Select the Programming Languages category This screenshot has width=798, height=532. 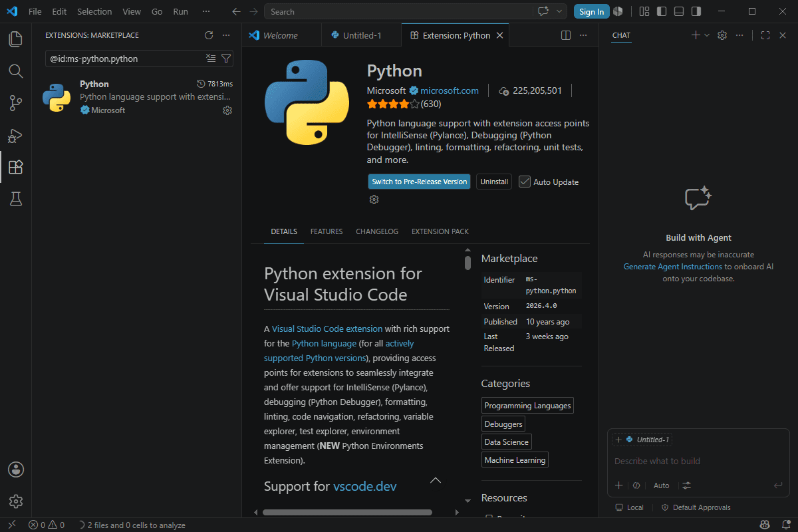527,406
